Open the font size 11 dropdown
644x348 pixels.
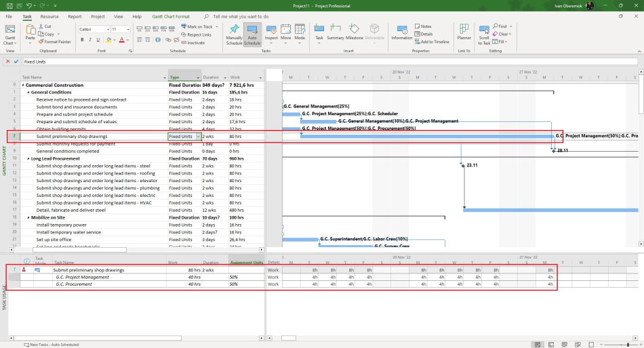(128, 30)
